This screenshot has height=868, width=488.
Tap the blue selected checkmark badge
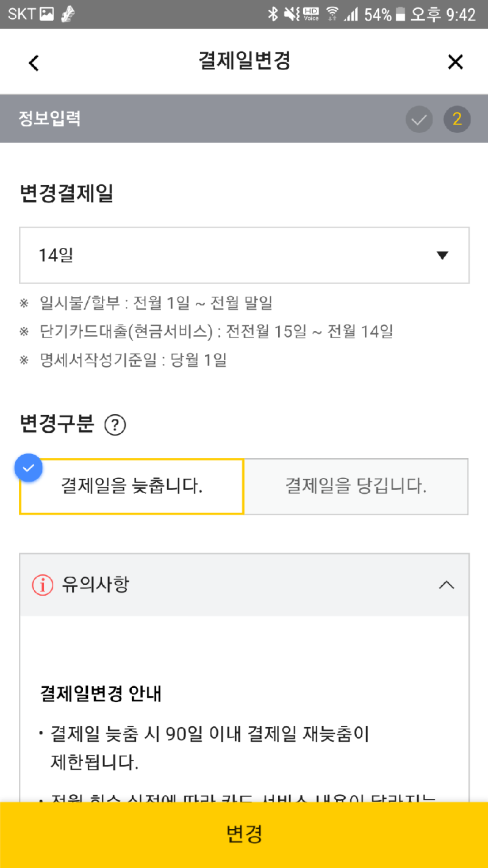[x=28, y=468]
